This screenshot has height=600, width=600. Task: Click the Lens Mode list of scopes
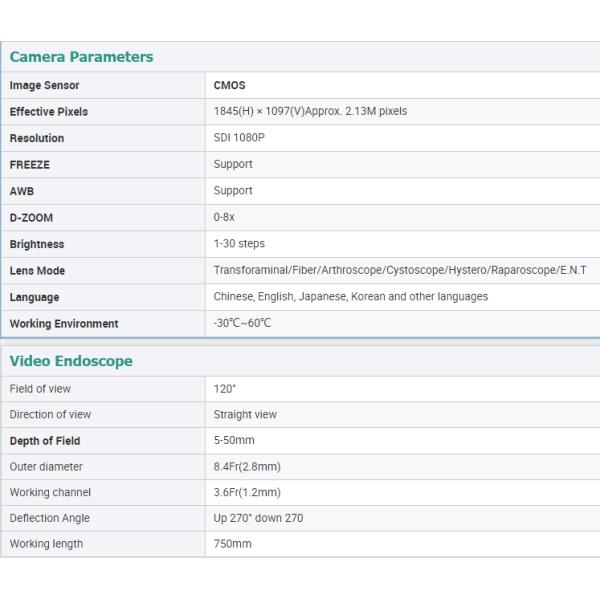tap(399, 271)
